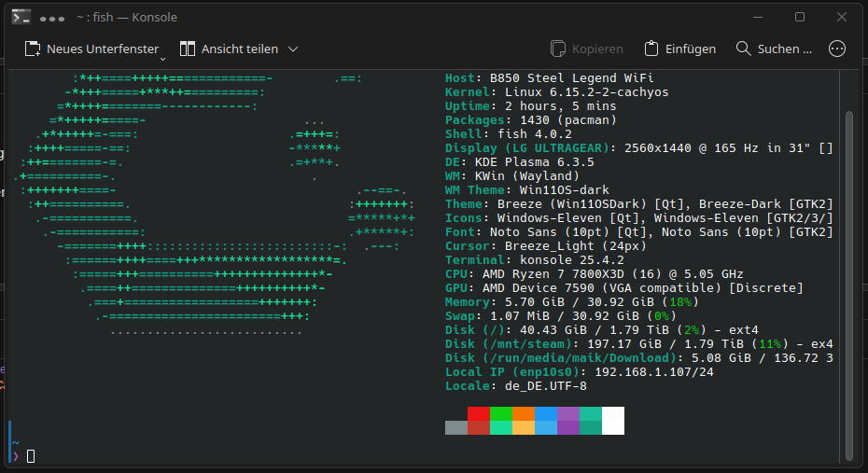Click DE value KDE Plasma 6.3.5
The image size is (868, 473).
(x=535, y=162)
